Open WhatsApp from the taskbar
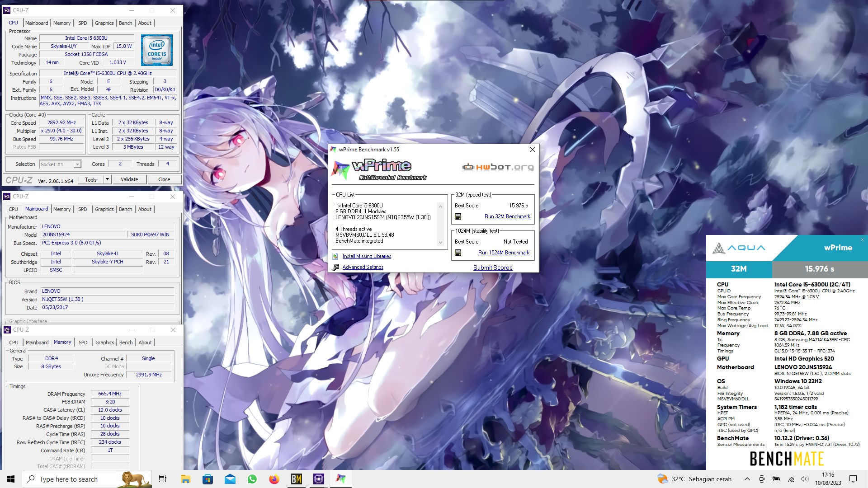This screenshot has height=488, width=868. (x=252, y=479)
